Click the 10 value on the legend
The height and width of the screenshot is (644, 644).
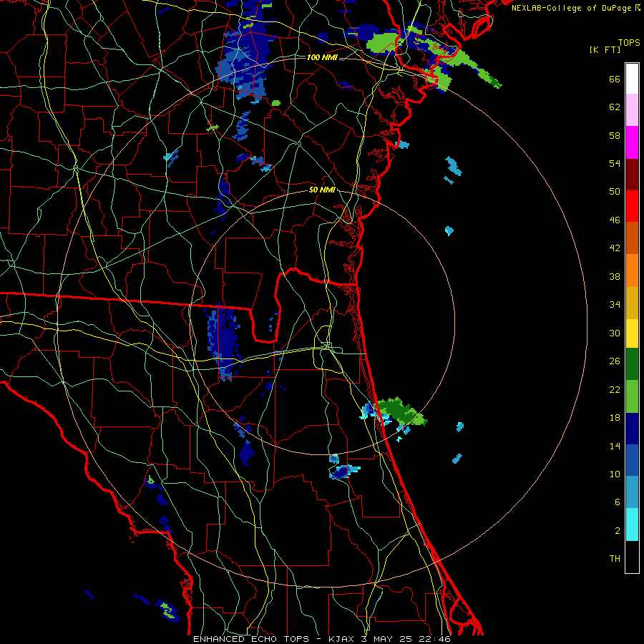tap(615, 474)
